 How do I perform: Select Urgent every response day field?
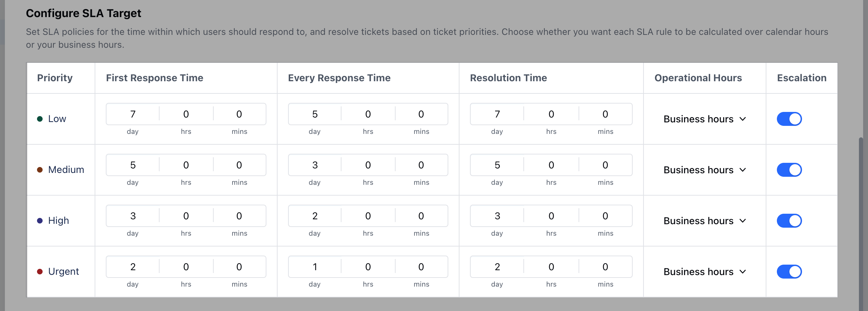tap(315, 267)
